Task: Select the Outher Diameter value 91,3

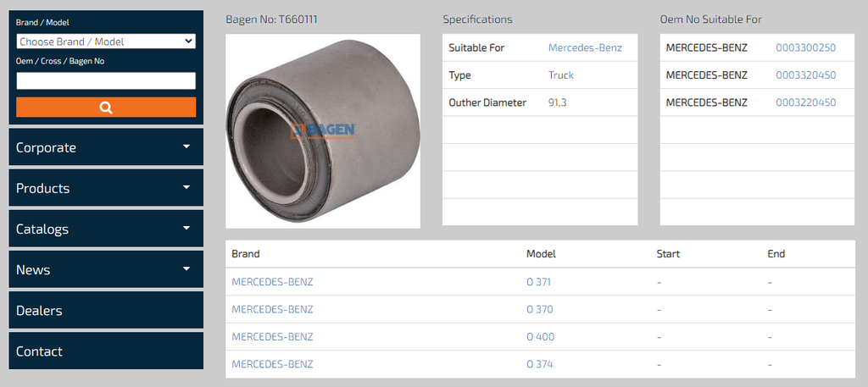Action: coord(558,102)
